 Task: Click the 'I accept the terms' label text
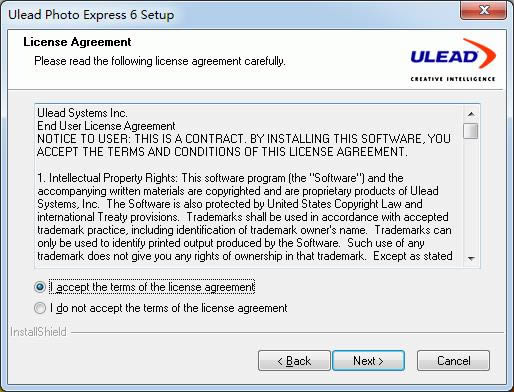point(152,287)
